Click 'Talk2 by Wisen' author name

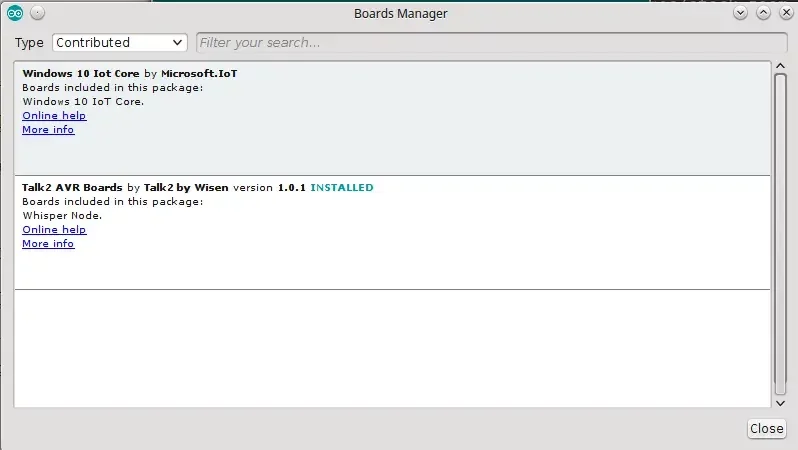click(186, 187)
